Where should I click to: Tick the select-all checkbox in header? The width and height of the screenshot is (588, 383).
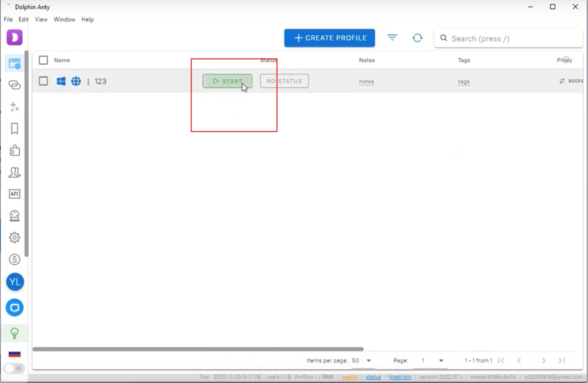coord(43,60)
